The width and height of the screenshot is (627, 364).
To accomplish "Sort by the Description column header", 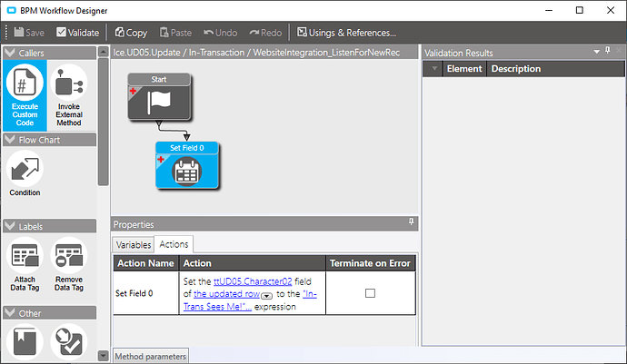I will point(556,69).
